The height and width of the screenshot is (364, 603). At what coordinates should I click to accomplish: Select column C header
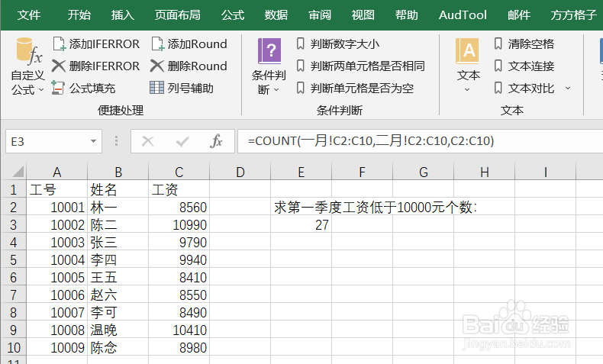pyautogui.click(x=179, y=172)
